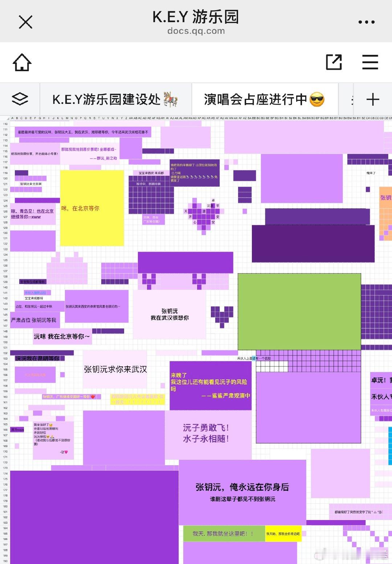Click the docs.qq.com address text

point(196,31)
